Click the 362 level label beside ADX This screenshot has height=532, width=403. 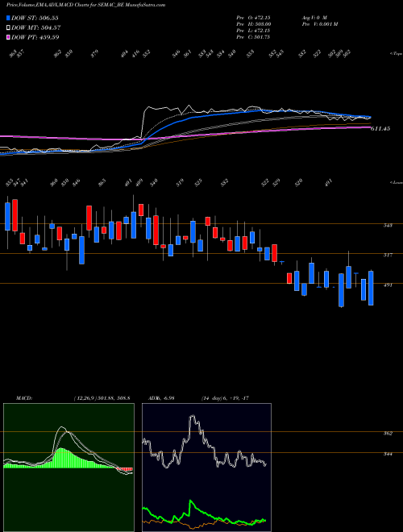pos(388,434)
